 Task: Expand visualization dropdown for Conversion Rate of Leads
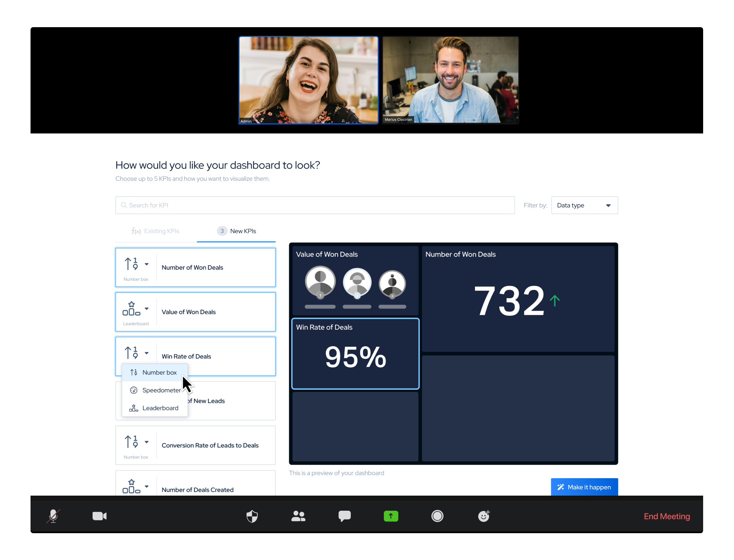[x=147, y=442]
